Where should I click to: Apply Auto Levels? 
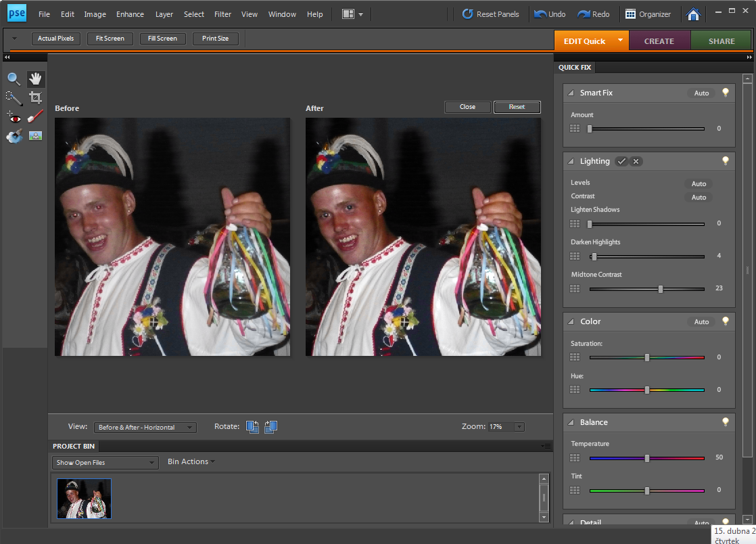pyautogui.click(x=699, y=184)
